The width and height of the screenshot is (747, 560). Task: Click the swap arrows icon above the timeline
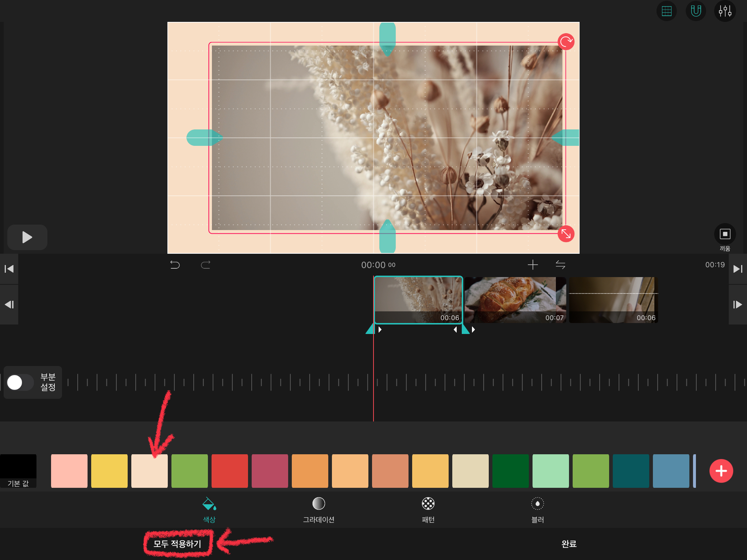click(560, 265)
